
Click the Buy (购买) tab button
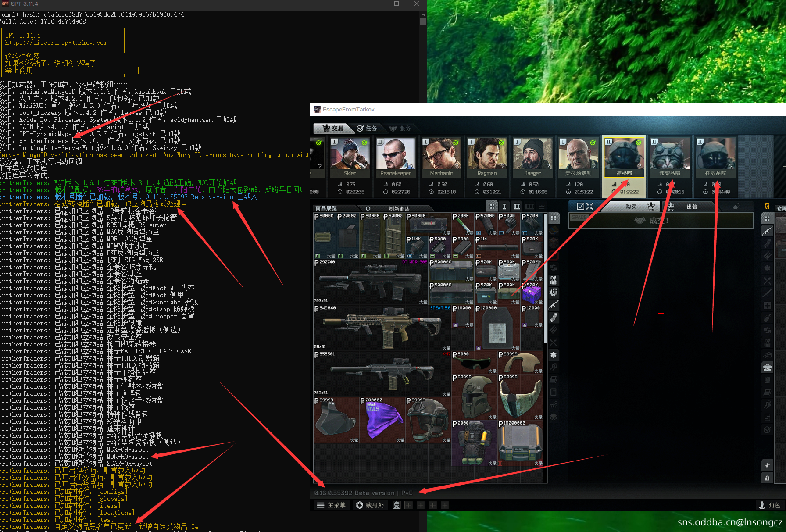pyautogui.click(x=631, y=207)
